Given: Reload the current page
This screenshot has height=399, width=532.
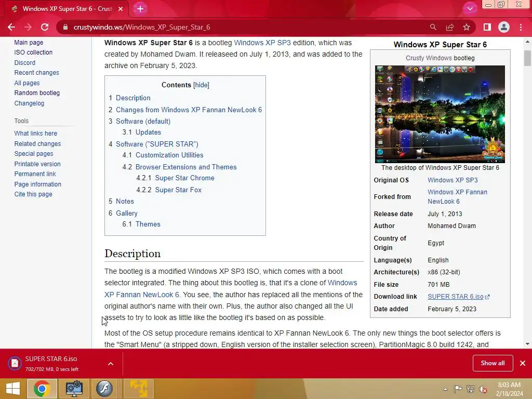Looking at the screenshot, I should (45, 27).
